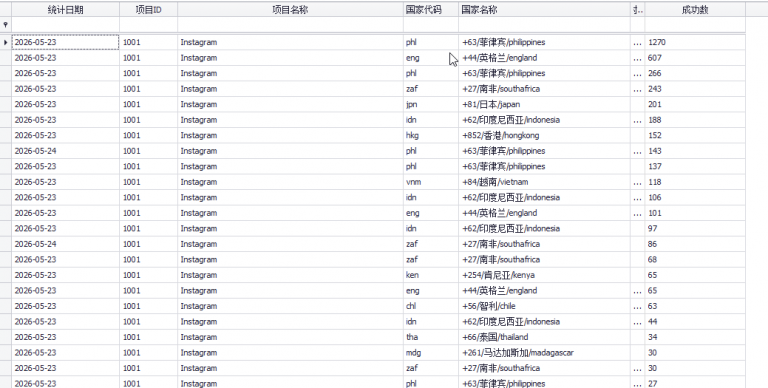Sort by the 统计日期 column header
The height and width of the screenshot is (388, 768).
pyautogui.click(x=66, y=9)
